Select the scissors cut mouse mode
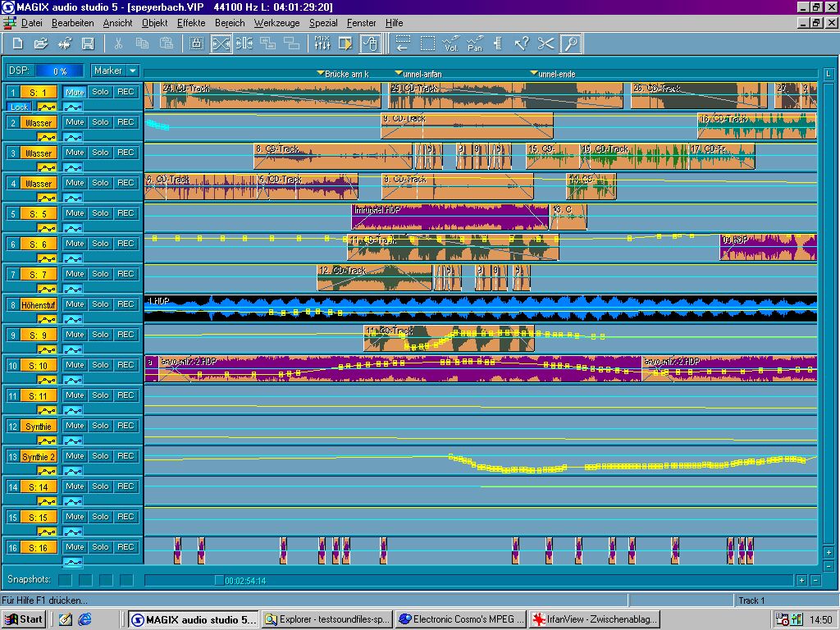The width and height of the screenshot is (840, 630). point(546,44)
